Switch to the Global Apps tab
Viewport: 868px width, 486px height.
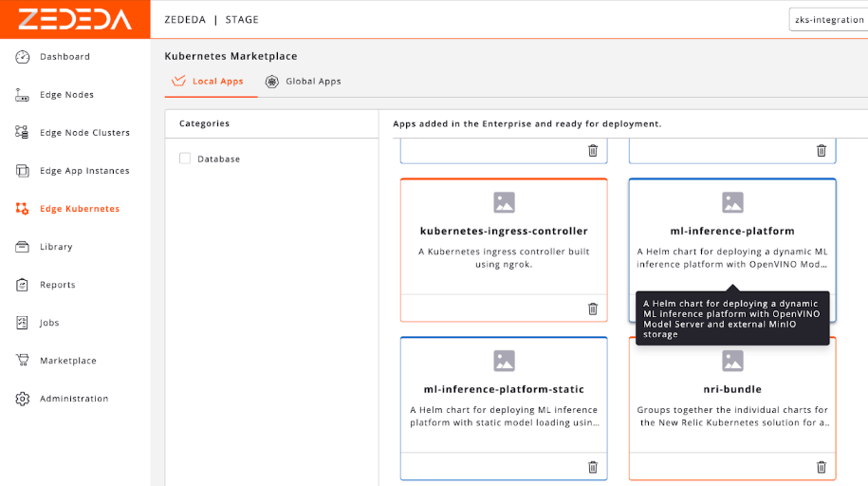click(x=304, y=82)
